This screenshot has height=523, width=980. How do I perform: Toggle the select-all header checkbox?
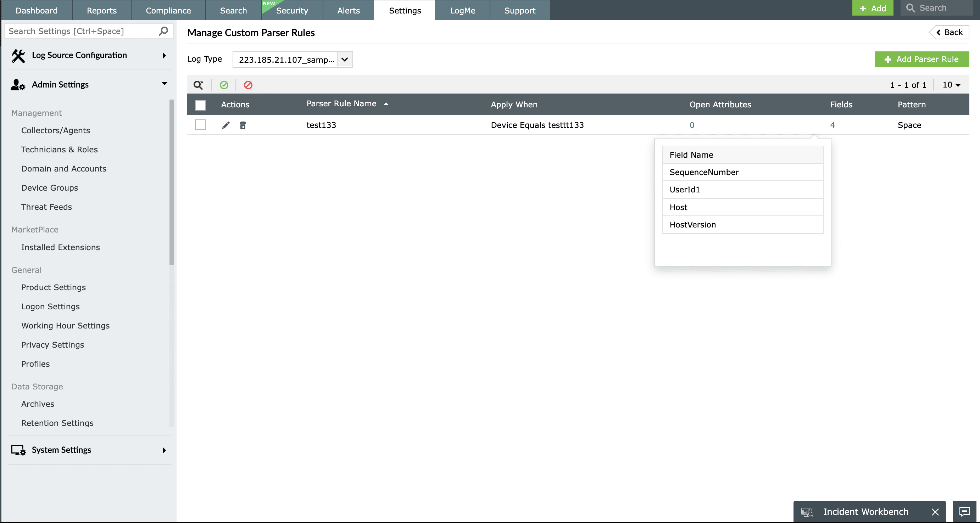[x=200, y=105]
